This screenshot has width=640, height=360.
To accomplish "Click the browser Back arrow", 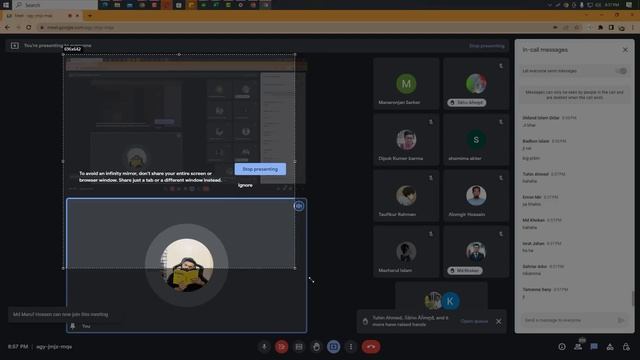I will click(7, 27).
